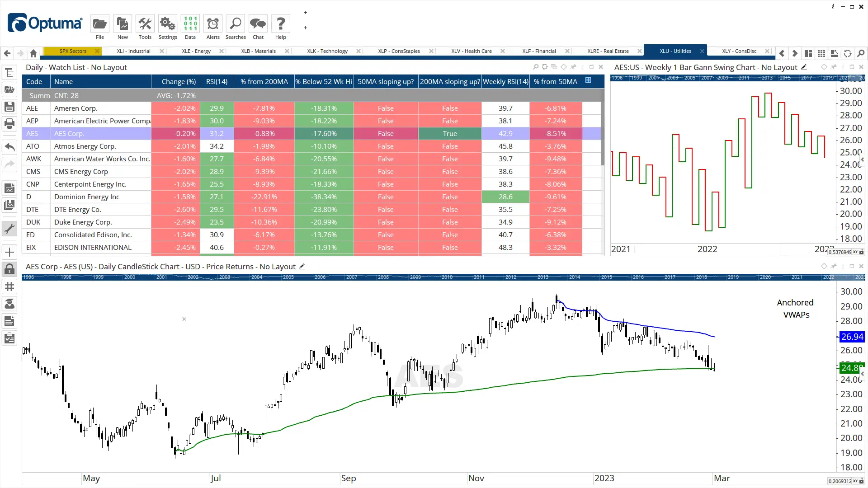Viewport: 868px width, 488px height.
Task: Click the search icon in Watch List header
Action: pyautogui.click(x=536, y=67)
